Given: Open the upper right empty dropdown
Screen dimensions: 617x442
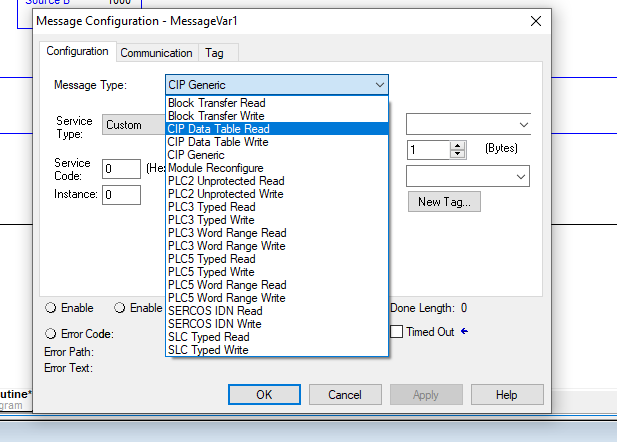Looking at the screenshot, I should coord(468,124).
